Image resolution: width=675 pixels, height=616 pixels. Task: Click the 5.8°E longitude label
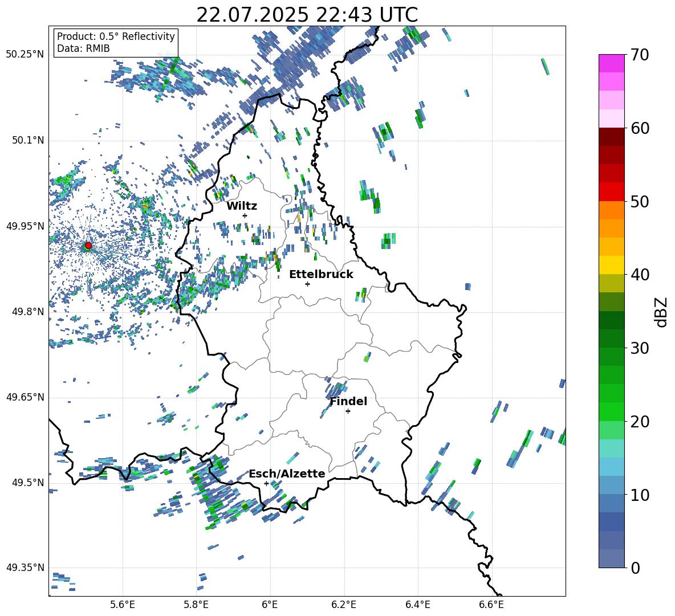196,605
